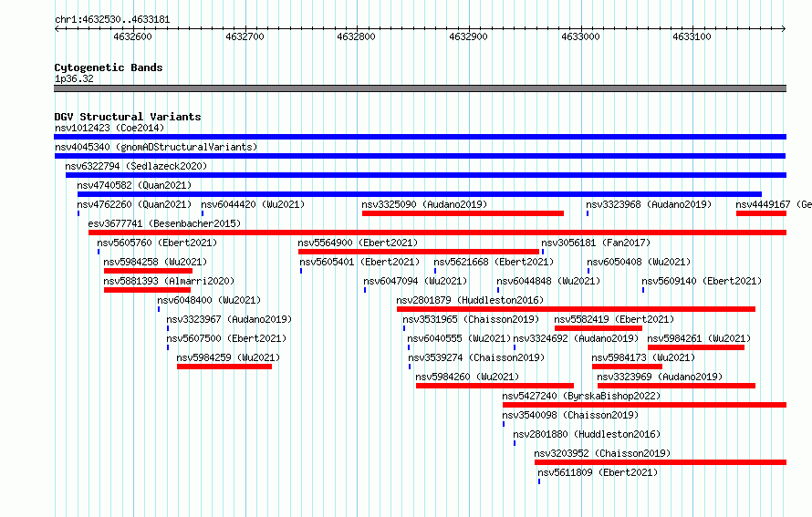Select the 1p36.32 band label

pyautogui.click(x=74, y=78)
